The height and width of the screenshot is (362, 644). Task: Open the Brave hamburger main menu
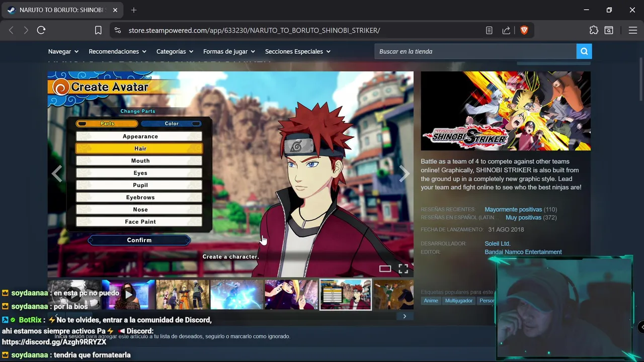pyautogui.click(x=633, y=30)
